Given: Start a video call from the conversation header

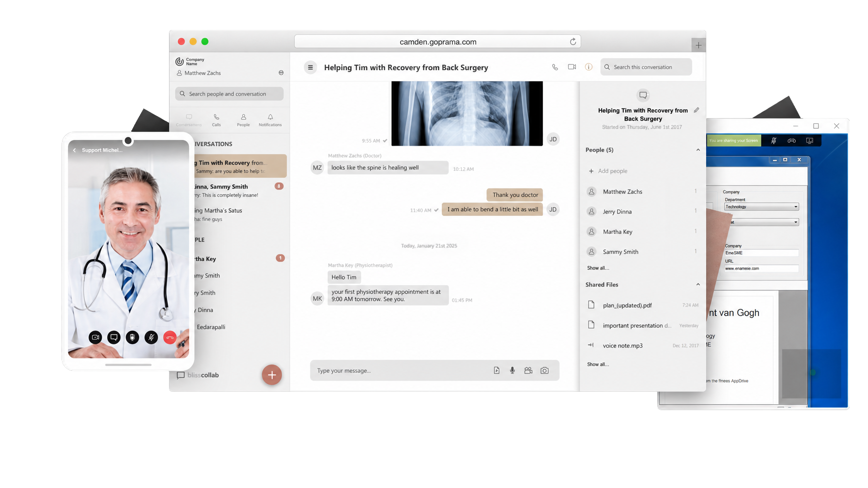Looking at the screenshot, I should 572,67.
